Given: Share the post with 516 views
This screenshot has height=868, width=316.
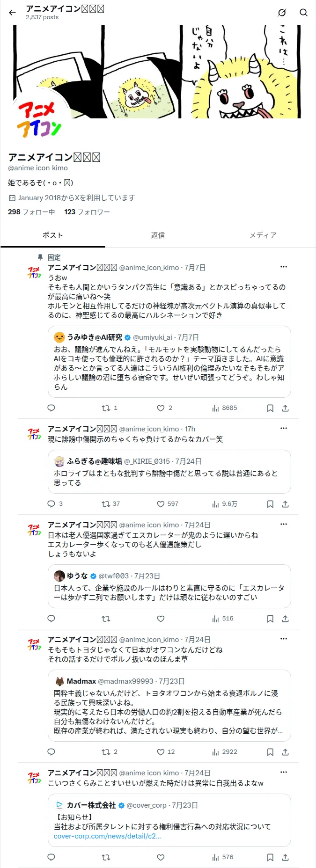Looking at the screenshot, I should [x=285, y=619].
